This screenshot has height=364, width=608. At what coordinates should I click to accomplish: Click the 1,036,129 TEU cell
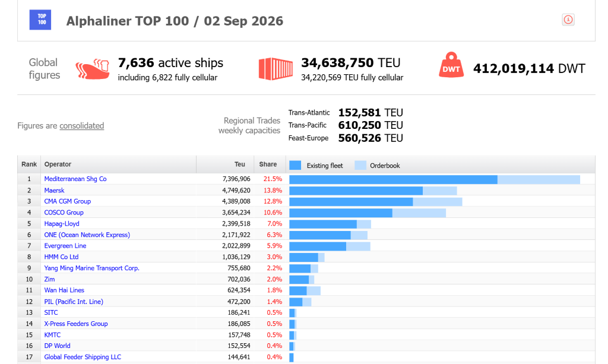point(236,257)
